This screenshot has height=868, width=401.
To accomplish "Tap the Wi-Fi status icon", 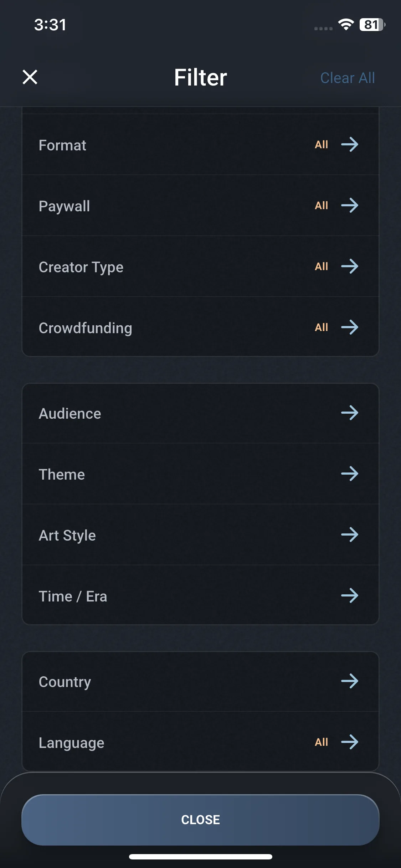I will 346,25.
